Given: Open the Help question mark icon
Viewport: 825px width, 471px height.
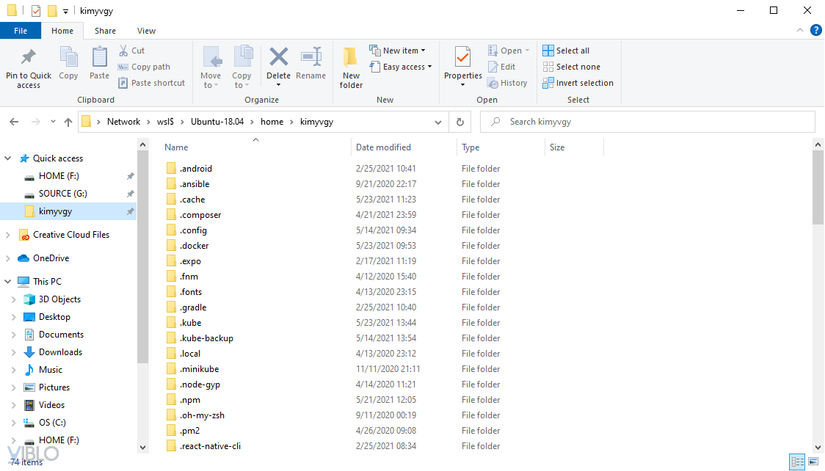Looking at the screenshot, I should (x=816, y=31).
